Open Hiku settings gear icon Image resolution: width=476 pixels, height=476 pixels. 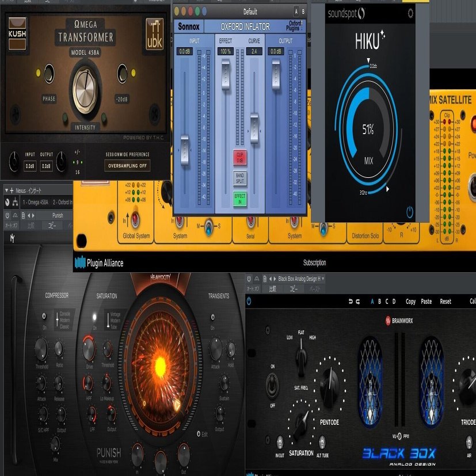click(x=410, y=13)
